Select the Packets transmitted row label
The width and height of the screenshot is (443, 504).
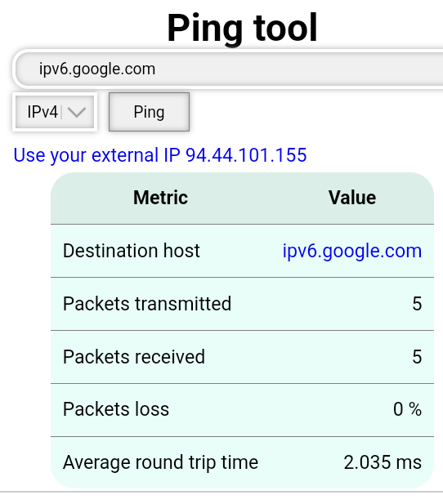[147, 304]
